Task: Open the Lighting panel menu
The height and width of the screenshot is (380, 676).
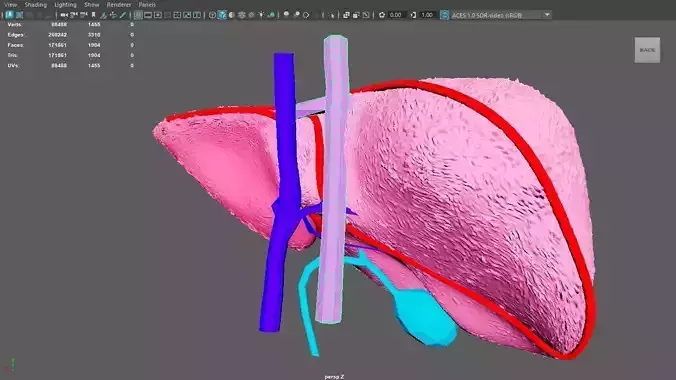Action: (65, 5)
